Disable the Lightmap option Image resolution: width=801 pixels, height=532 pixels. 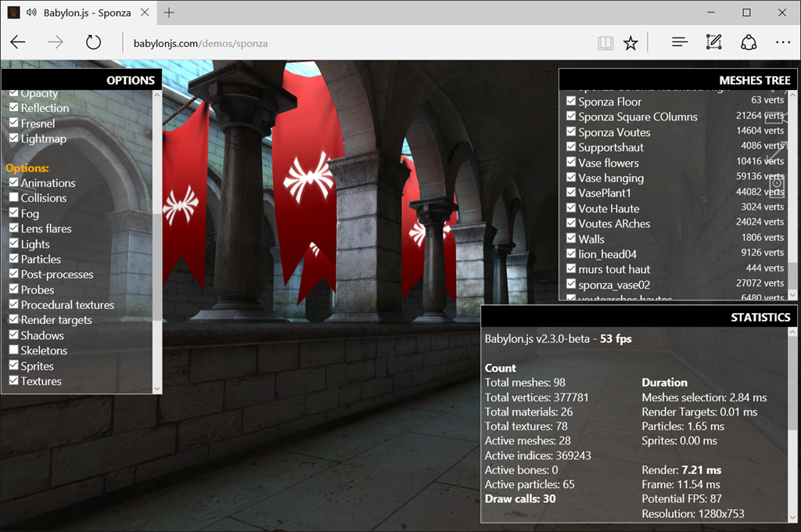point(14,138)
